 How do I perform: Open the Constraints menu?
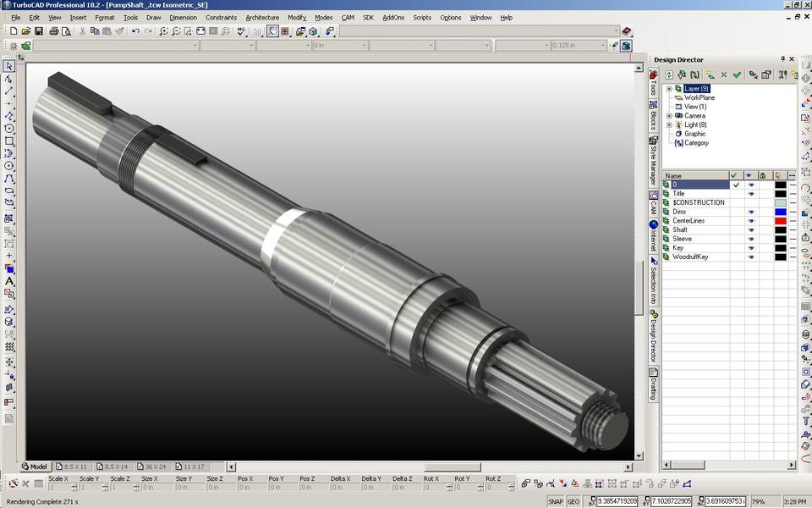(221, 17)
